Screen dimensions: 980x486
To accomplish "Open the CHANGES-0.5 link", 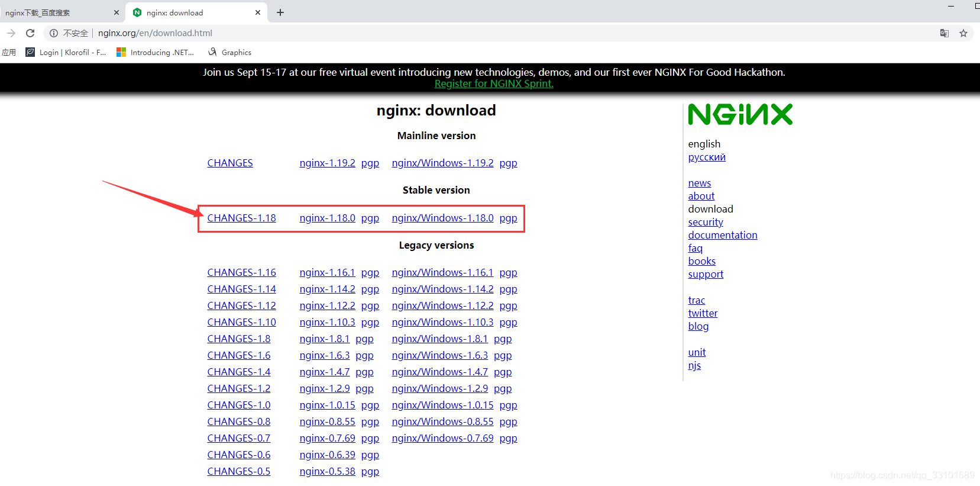I will coord(239,471).
